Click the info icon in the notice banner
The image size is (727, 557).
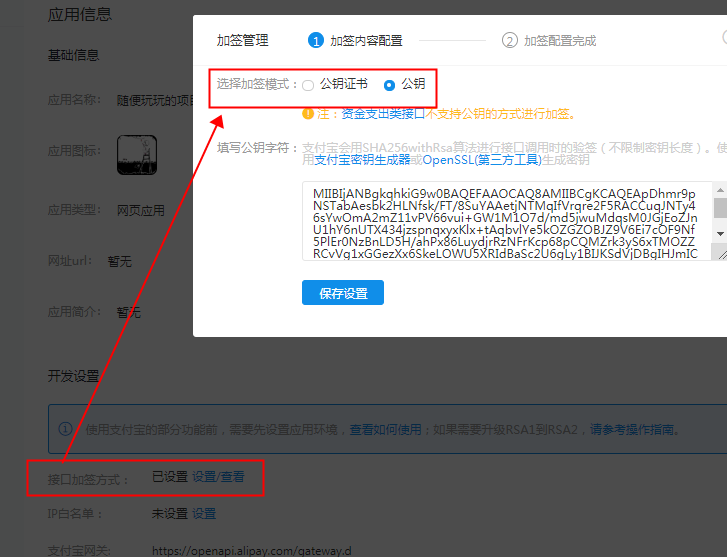tap(65, 429)
